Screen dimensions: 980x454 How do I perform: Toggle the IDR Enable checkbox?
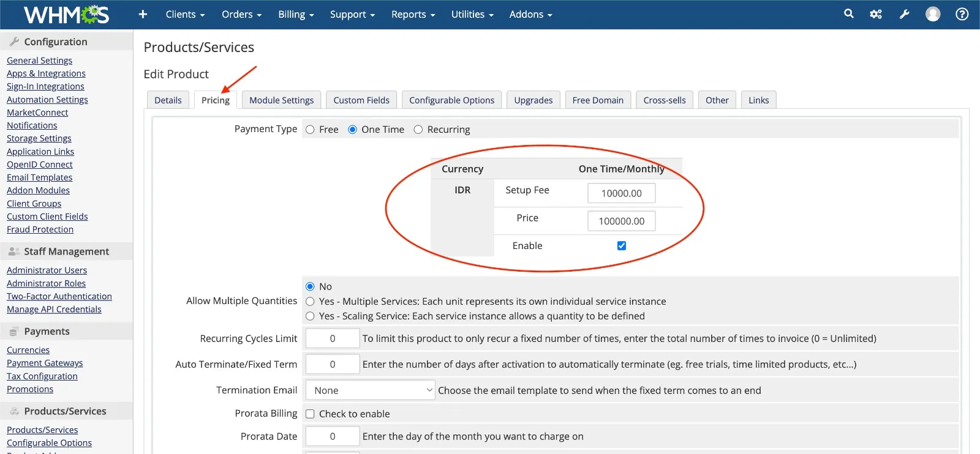pyautogui.click(x=622, y=245)
